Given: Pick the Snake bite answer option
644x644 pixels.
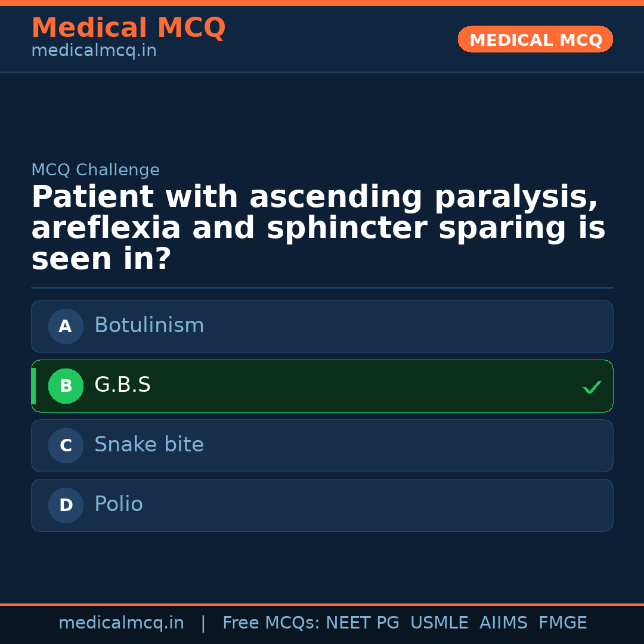Looking at the screenshot, I should (322, 445).
